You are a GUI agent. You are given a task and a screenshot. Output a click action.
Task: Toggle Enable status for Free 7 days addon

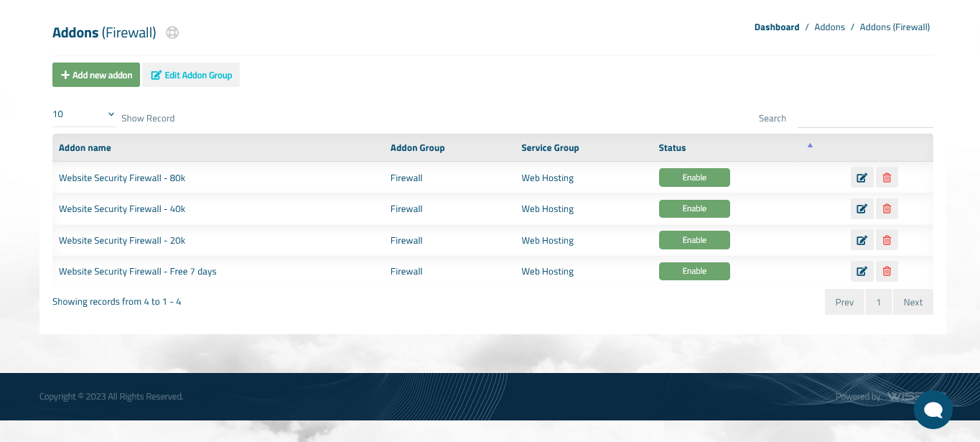pos(694,271)
